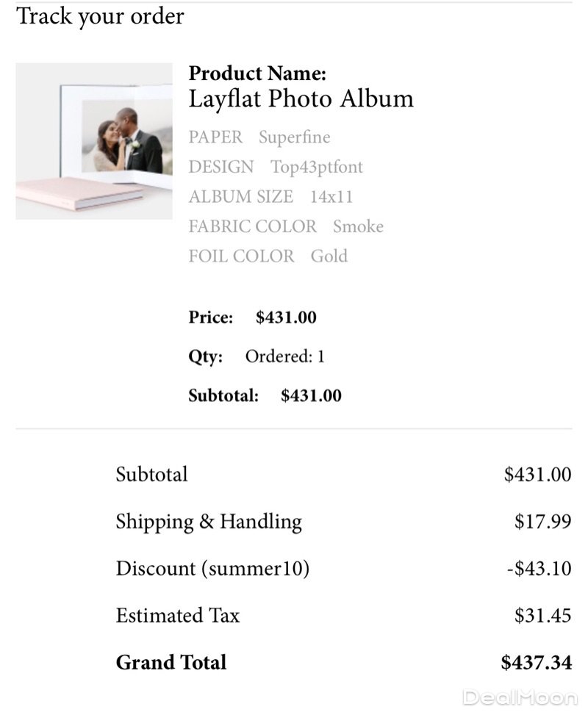Click the bold product Subtotal line

click(265, 396)
